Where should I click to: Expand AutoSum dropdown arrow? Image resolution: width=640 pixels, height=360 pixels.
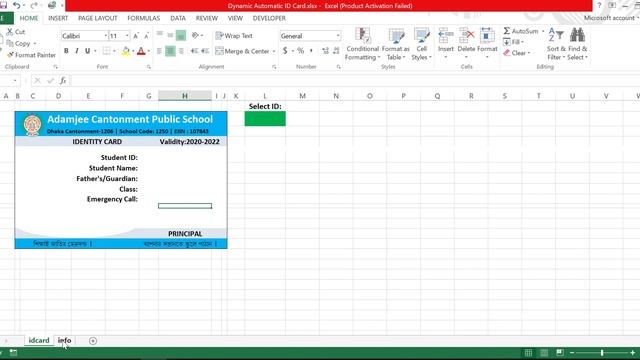point(543,31)
